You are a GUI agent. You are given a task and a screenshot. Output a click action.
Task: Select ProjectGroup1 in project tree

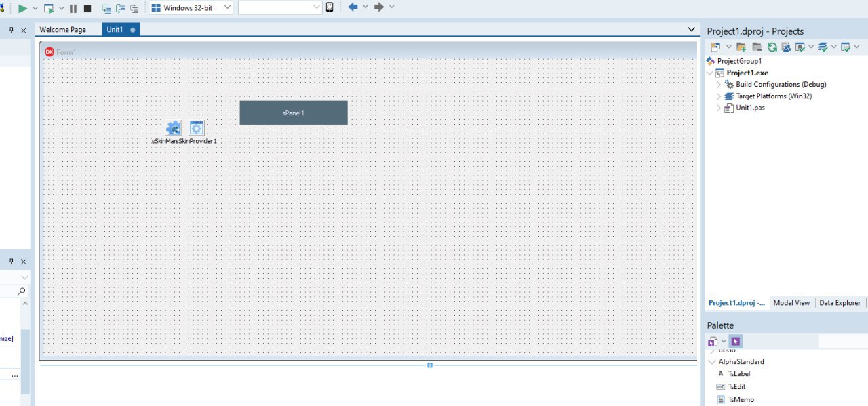click(x=739, y=61)
